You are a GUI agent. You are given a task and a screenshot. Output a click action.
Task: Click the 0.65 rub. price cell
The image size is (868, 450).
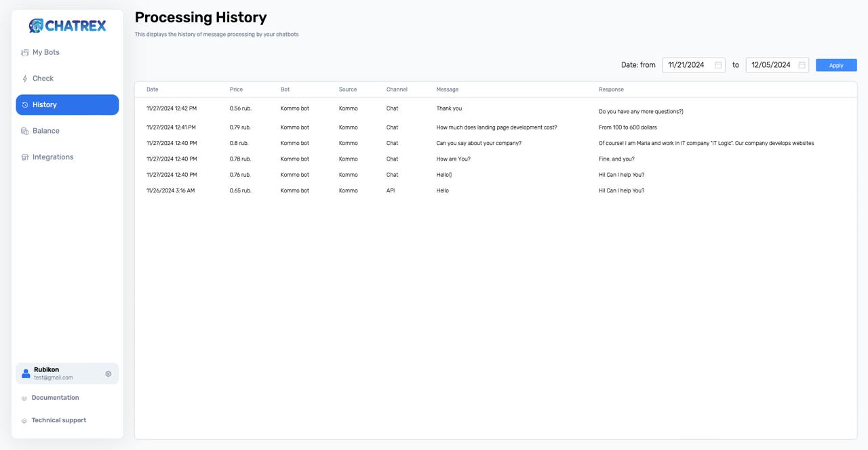[241, 190]
